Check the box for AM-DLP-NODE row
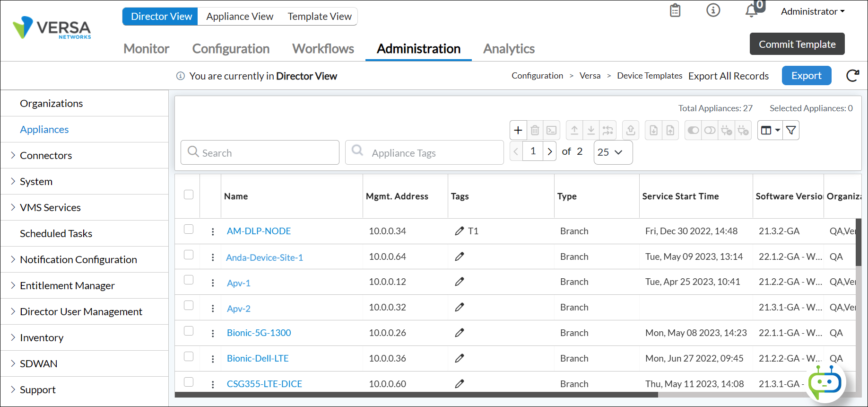Image resolution: width=868 pixels, height=407 pixels. click(189, 230)
